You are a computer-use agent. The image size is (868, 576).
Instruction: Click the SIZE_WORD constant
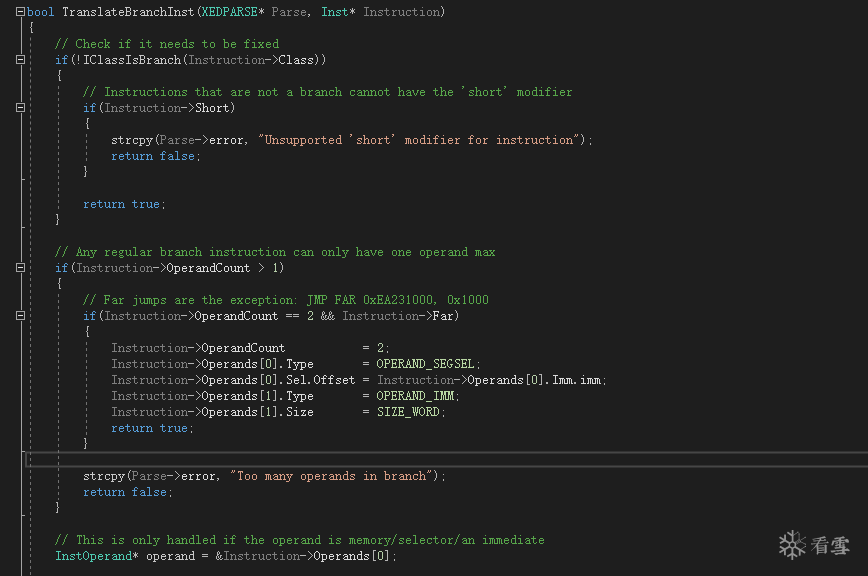[410, 412]
